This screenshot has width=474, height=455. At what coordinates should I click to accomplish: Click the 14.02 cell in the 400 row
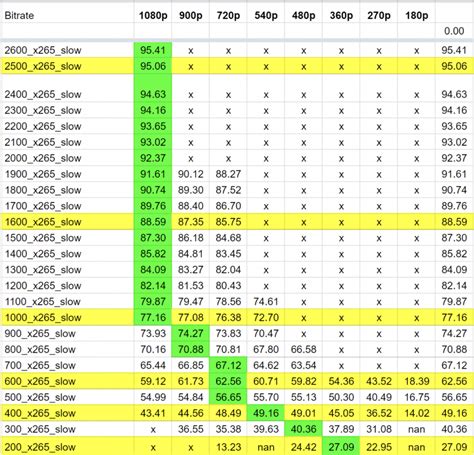[x=417, y=413]
